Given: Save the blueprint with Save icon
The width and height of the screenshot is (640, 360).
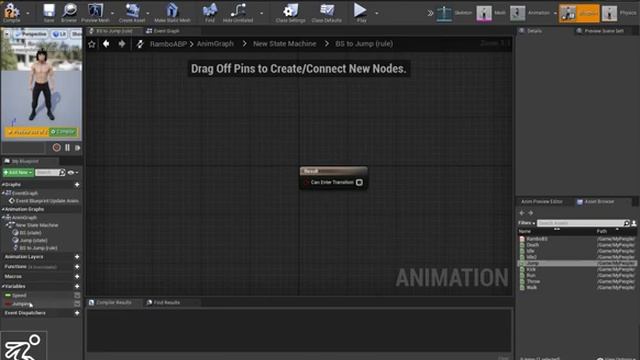Looking at the screenshot, I should 49,12.
